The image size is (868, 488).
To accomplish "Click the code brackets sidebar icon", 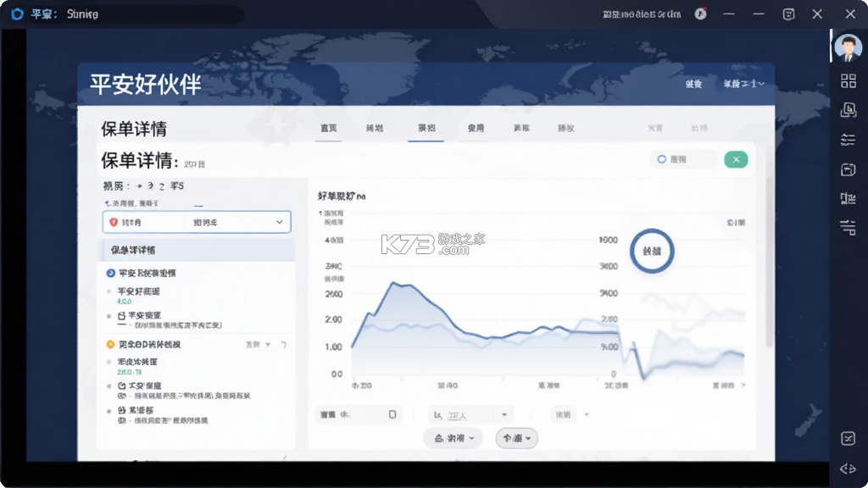I will click(848, 469).
